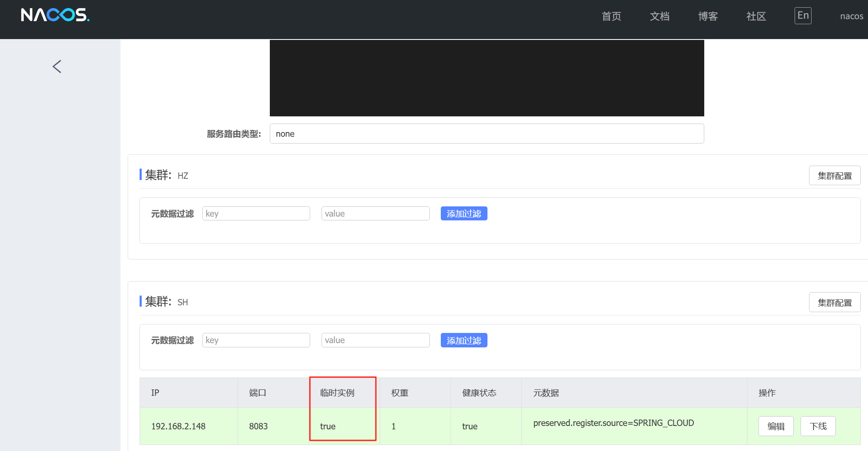Select IP cell 192.168.2.148

pos(178,426)
